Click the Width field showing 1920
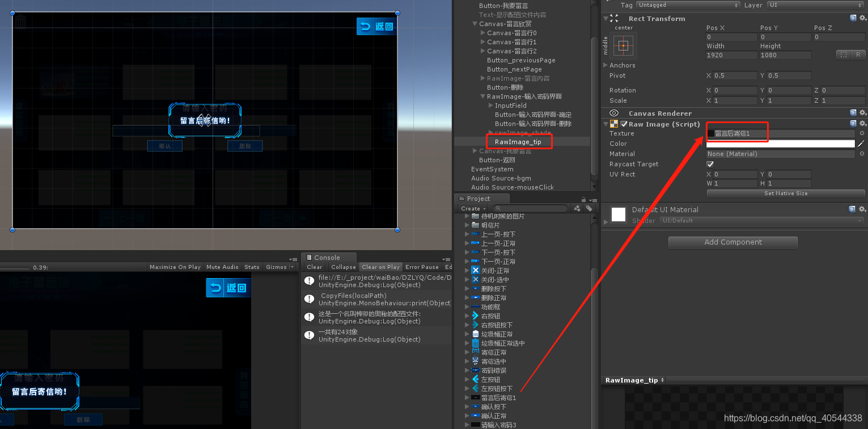Screen dimensions: 868x429 click(731, 55)
